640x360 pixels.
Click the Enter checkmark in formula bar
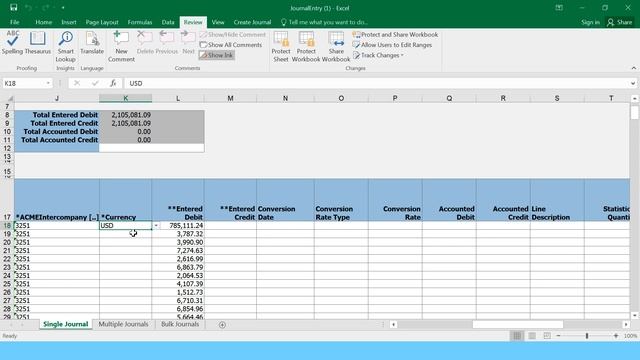pos(95,83)
